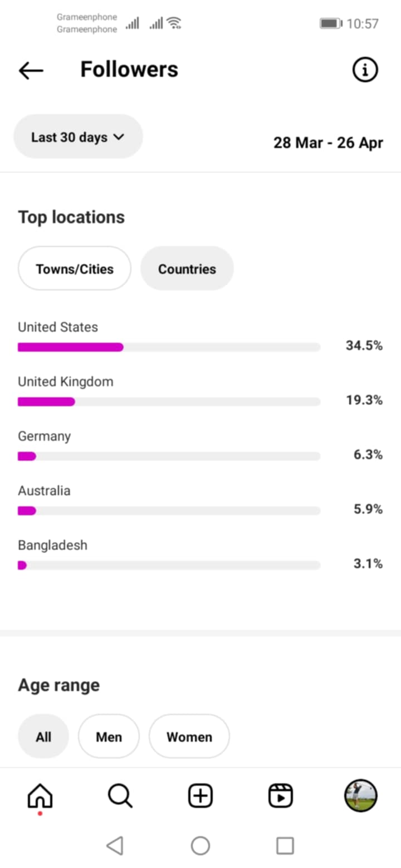401x868 pixels.
Task: Filter age range by Women
Action: [x=189, y=737]
